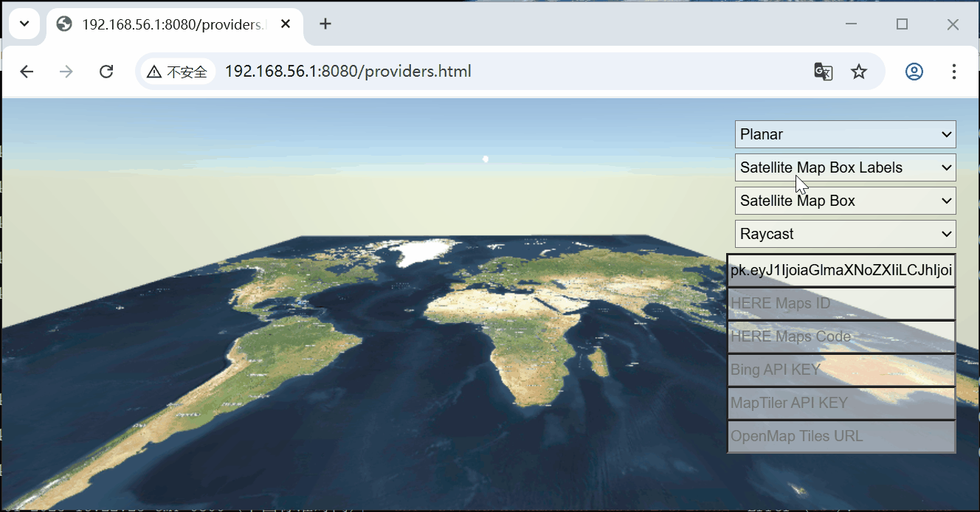
Task: Click the forward navigation arrow
Action: coord(66,71)
